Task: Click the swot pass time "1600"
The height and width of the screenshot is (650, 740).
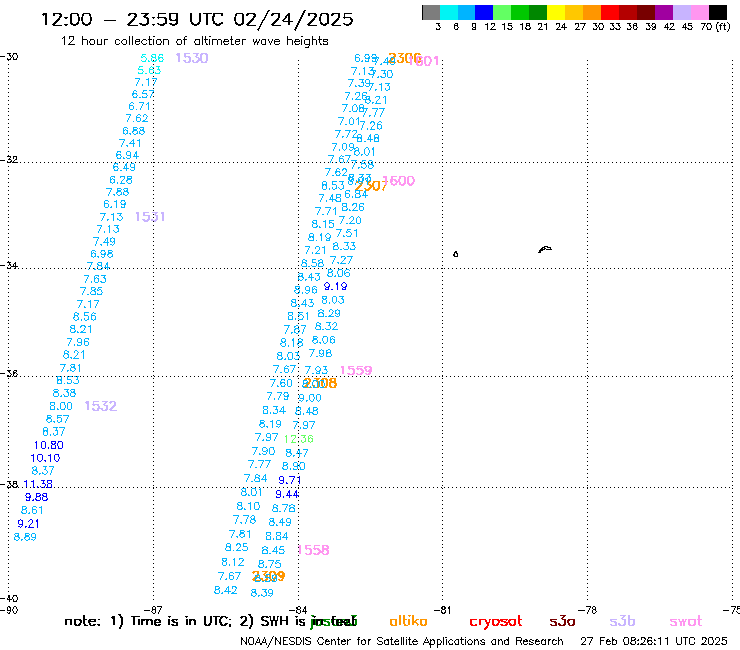Action: [x=399, y=181]
